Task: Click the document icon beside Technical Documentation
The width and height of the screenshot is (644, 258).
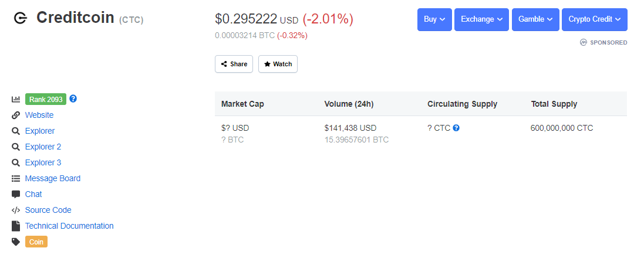Action: tap(16, 226)
